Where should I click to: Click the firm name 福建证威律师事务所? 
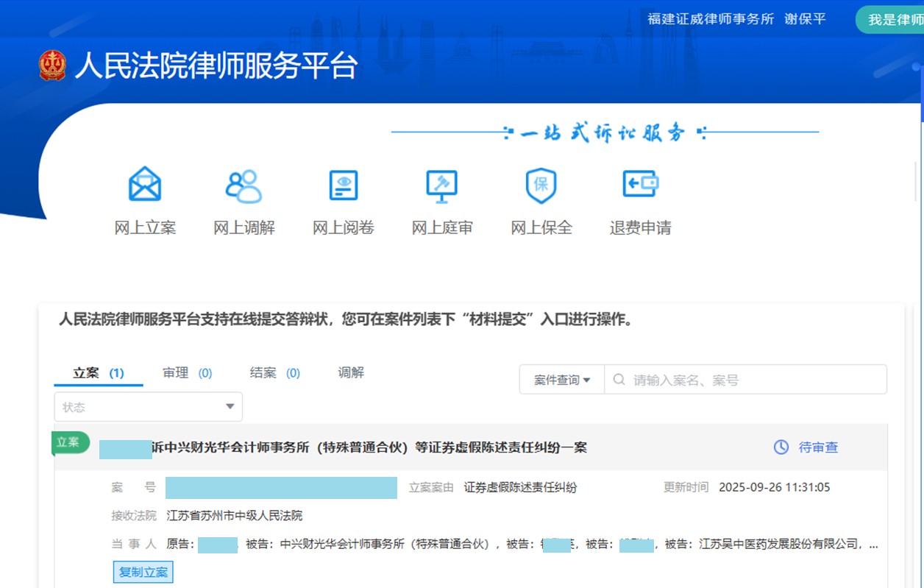(711, 19)
